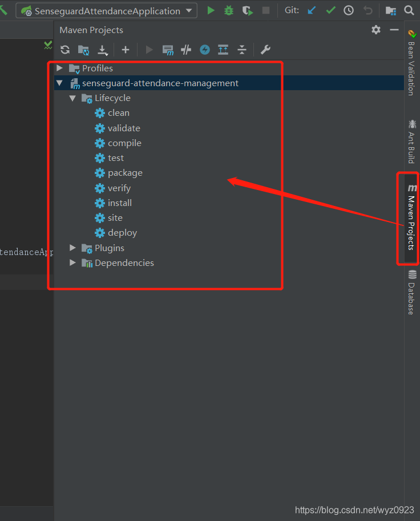Image resolution: width=420 pixels, height=521 pixels.
Task: Run selected Maven build arrow
Action: (149, 50)
